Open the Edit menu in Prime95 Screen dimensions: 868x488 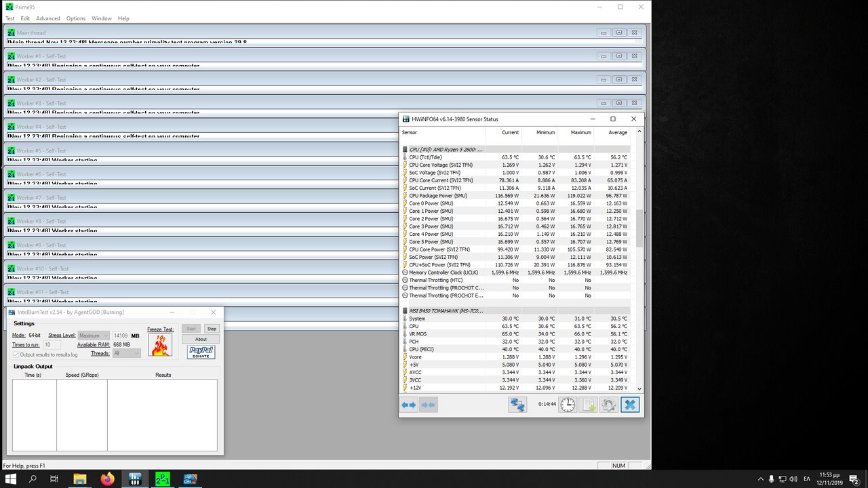tap(25, 18)
